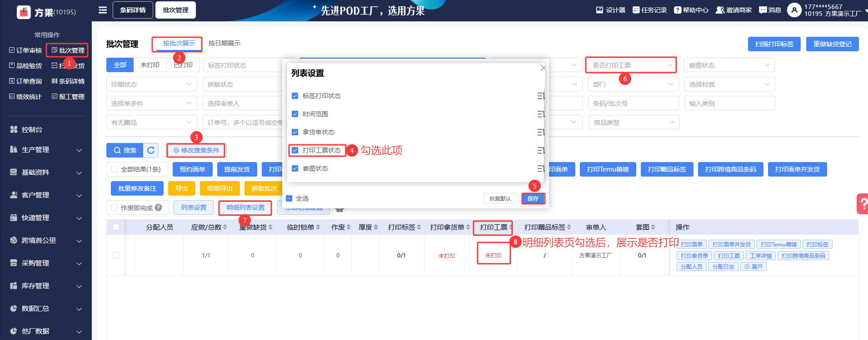The width and height of the screenshot is (868, 340).
Task: Click the sort arrows on the 打印赠品标签 column header
Action: (569, 227)
